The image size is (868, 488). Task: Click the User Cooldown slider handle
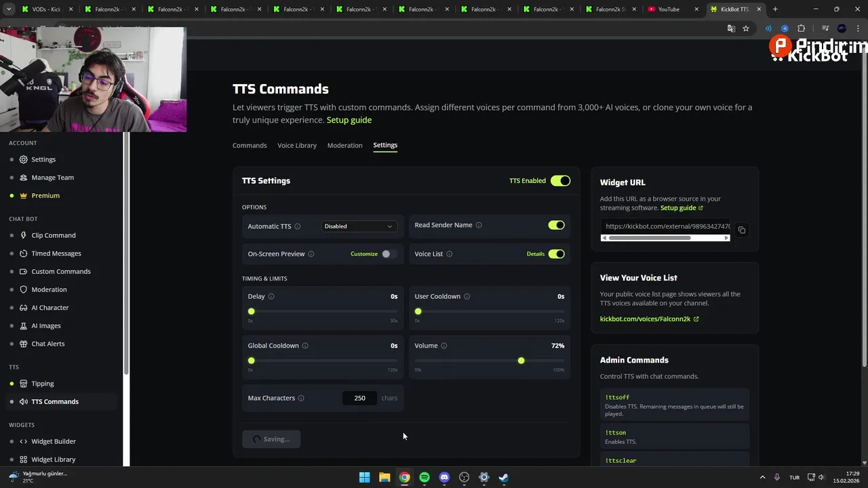418,311
